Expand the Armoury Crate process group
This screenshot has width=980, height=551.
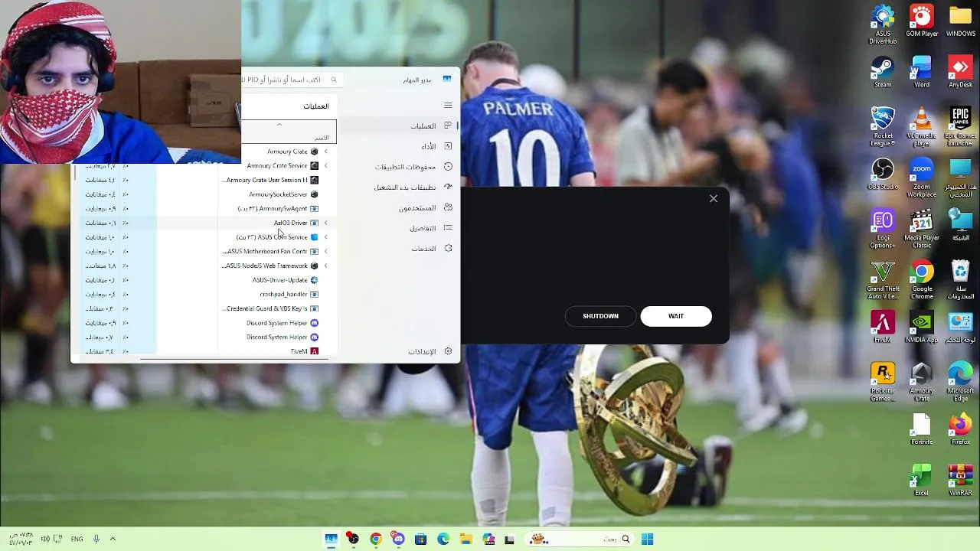(325, 152)
